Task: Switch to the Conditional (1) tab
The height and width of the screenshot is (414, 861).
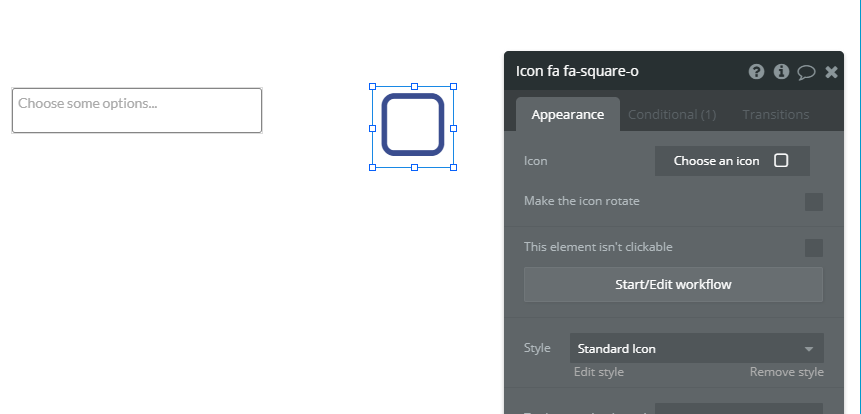Action: 672,114
